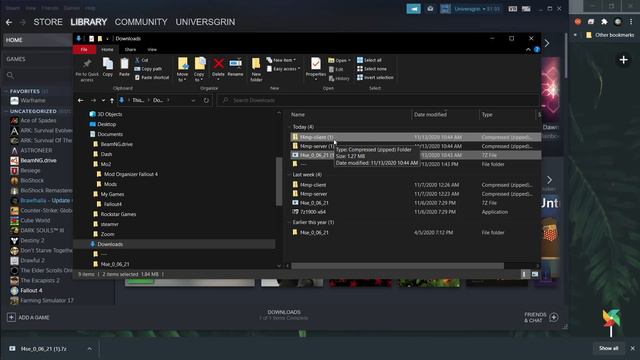Open the Open dropdown in ribbon

point(340,60)
